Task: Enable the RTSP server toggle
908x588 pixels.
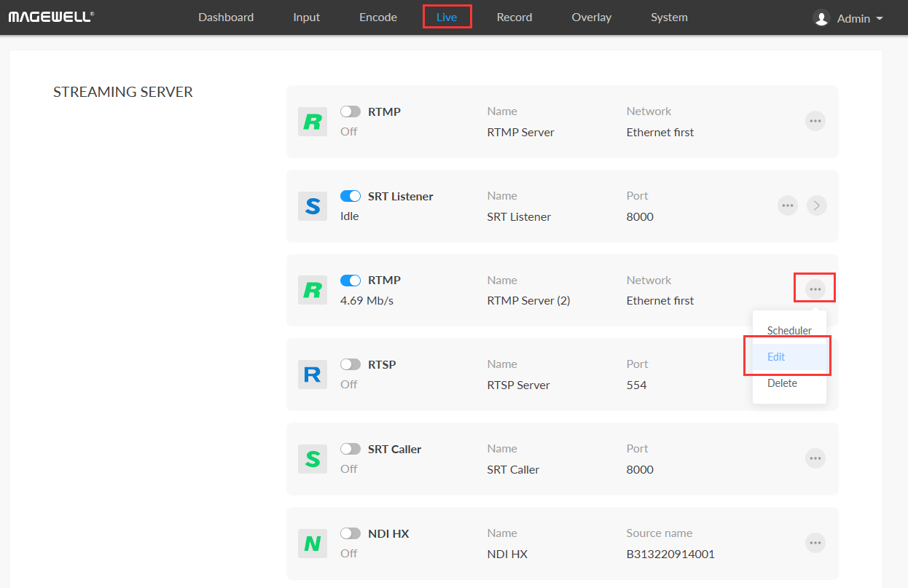Action: [351, 364]
